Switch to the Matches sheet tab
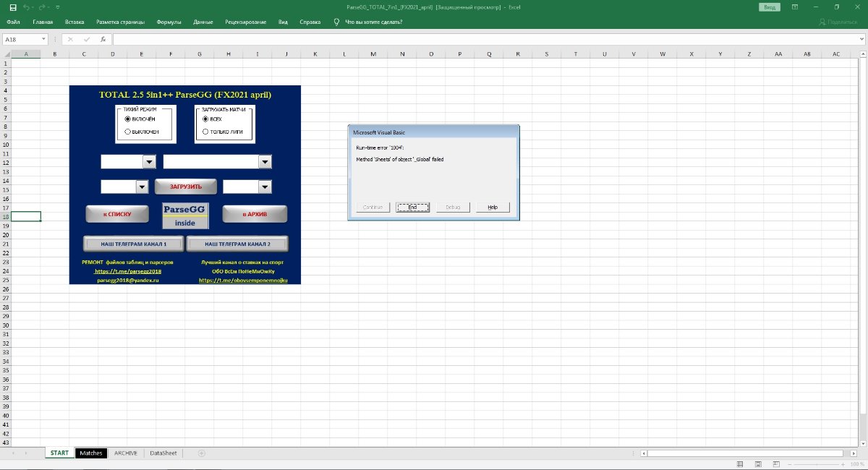 91,453
